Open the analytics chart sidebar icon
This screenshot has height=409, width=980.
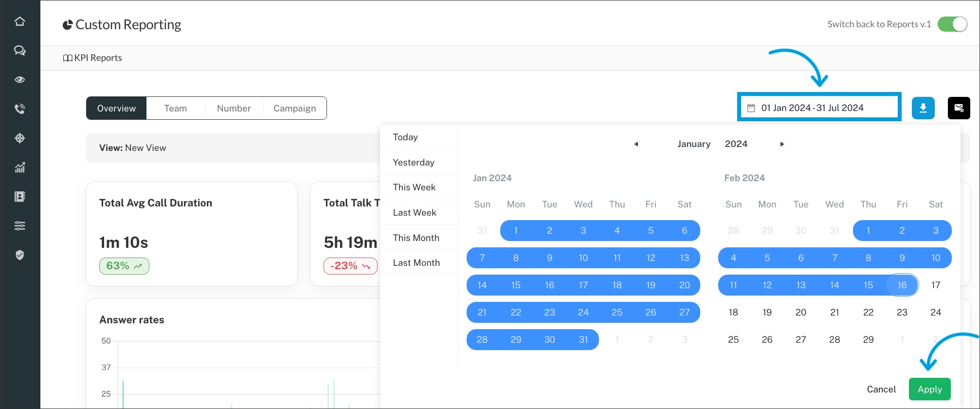point(19,168)
